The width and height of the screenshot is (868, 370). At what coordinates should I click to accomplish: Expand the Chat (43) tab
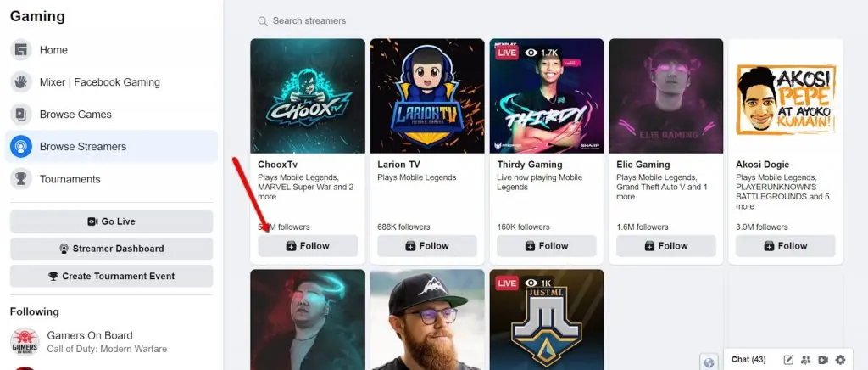point(748,360)
